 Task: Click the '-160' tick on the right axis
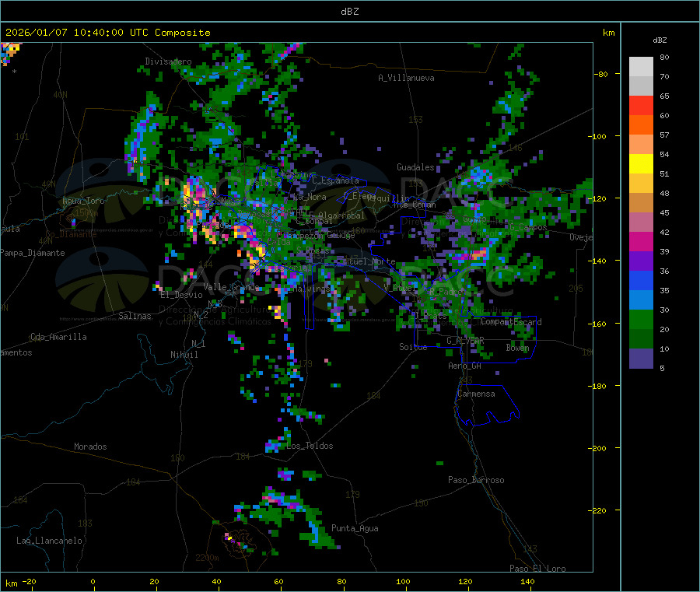pos(599,324)
